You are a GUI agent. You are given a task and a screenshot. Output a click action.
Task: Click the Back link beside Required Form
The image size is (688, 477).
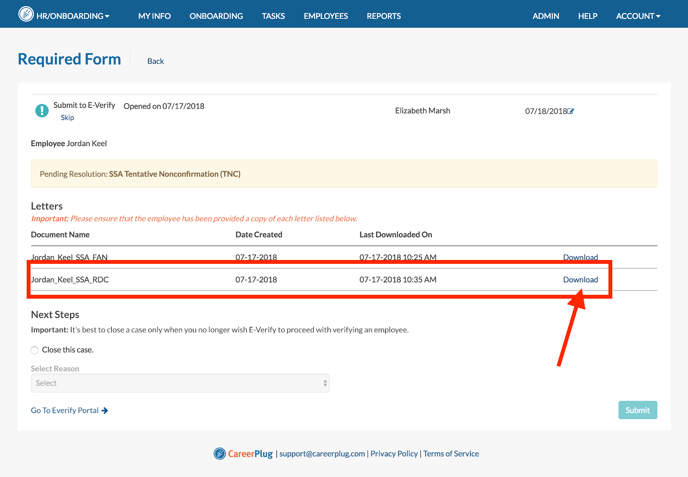[155, 61]
